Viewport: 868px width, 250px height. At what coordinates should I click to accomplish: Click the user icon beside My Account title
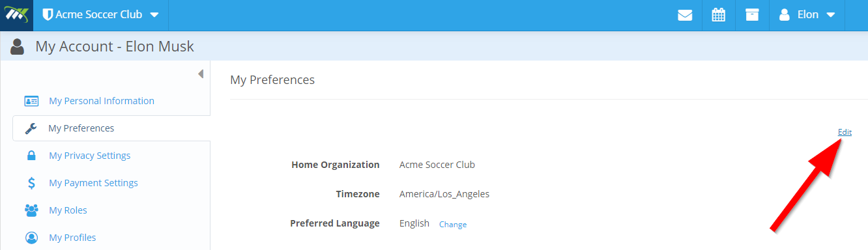tap(18, 47)
